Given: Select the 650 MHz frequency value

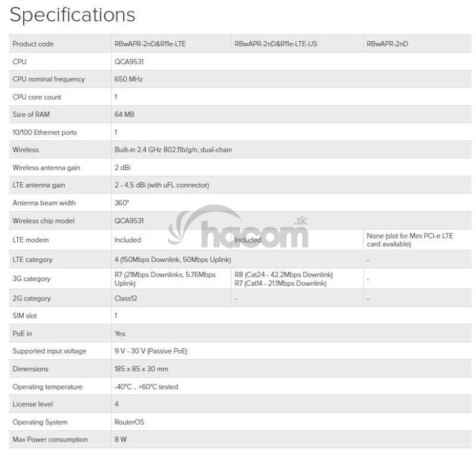Looking at the screenshot, I should (x=129, y=79).
